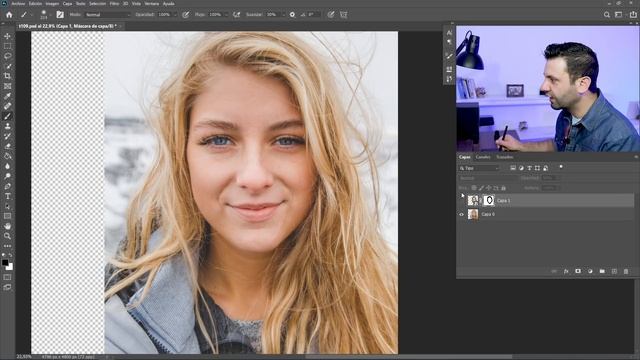
Task: Select the Blur tool
Action: [7, 166]
